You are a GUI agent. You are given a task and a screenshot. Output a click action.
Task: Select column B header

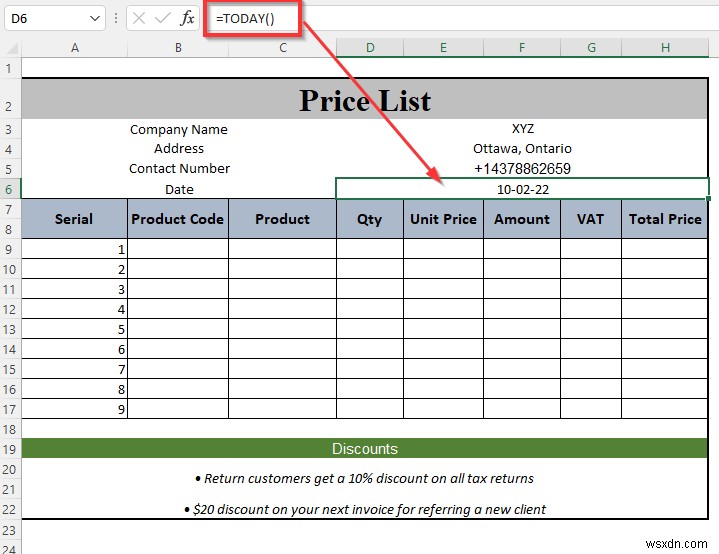click(x=178, y=48)
